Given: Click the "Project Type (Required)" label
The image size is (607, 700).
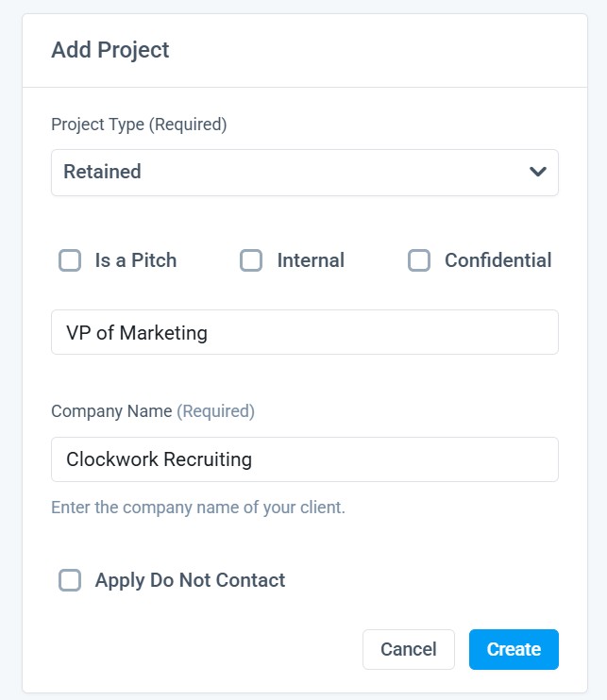Looking at the screenshot, I should pyautogui.click(x=139, y=125).
